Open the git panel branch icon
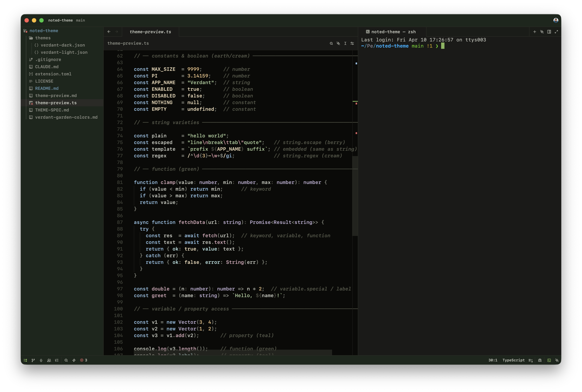Screen dimensions: 582x392 click(x=33, y=360)
